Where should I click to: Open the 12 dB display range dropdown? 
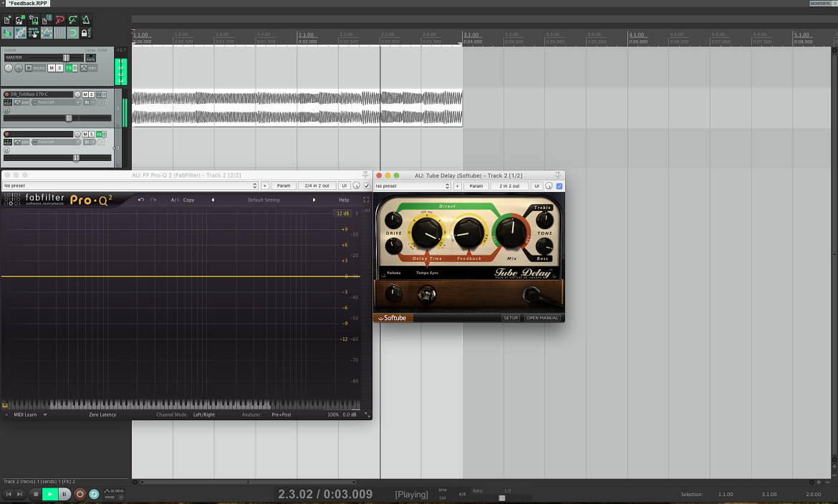[342, 213]
